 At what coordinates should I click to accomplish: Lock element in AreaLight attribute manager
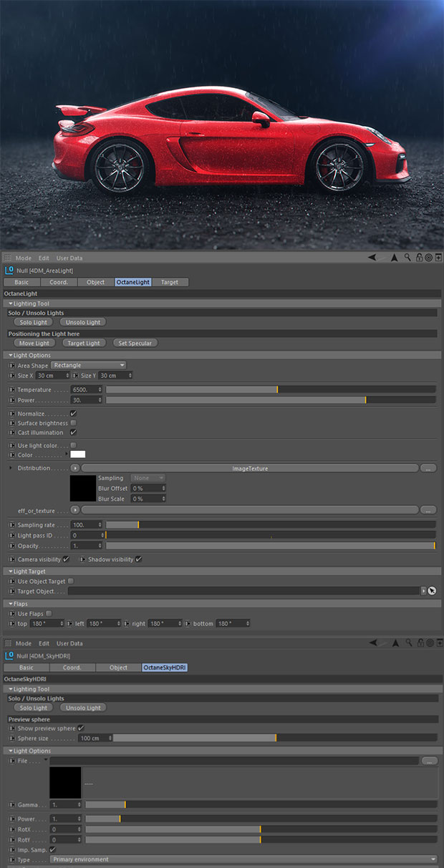(419, 258)
